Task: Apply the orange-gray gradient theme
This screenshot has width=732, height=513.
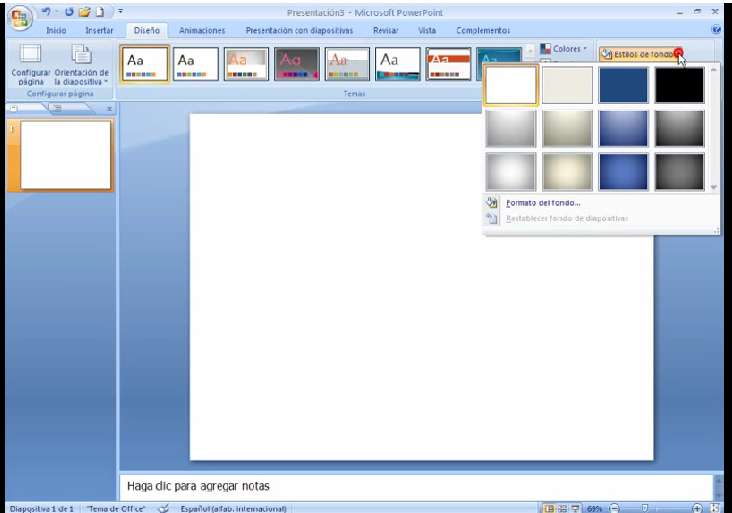Action: 246,64
